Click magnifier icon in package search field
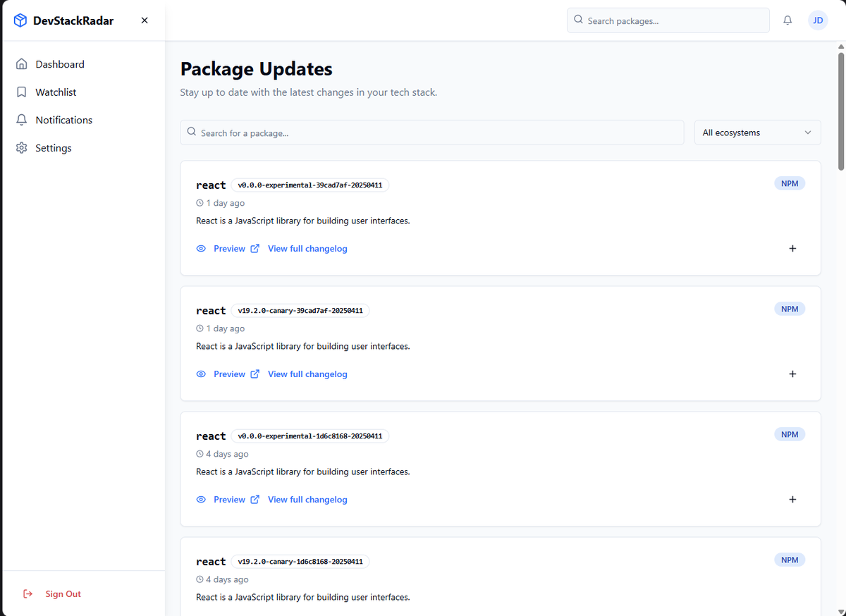846x616 pixels. [x=192, y=133]
